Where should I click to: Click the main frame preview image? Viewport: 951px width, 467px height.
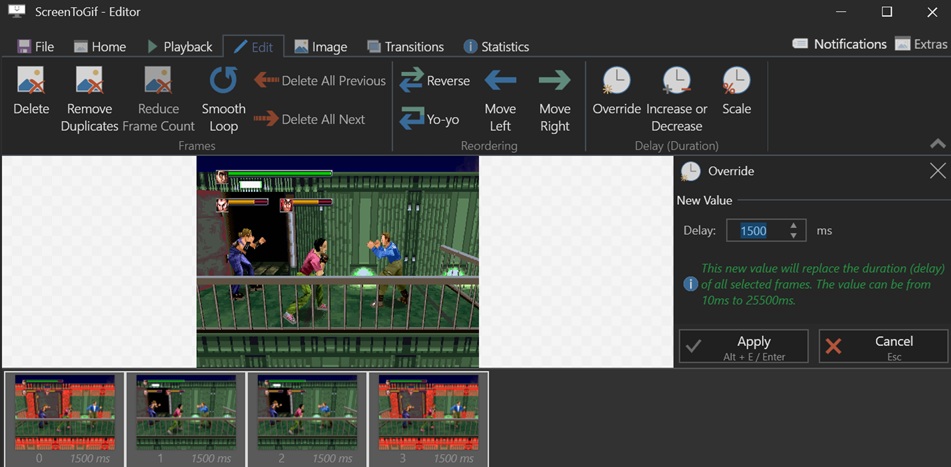338,261
